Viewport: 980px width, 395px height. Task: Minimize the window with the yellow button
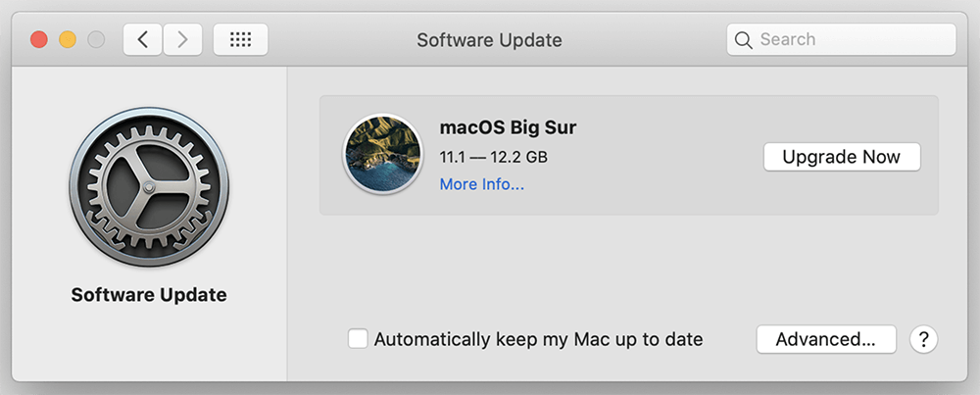tap(68, 40)
